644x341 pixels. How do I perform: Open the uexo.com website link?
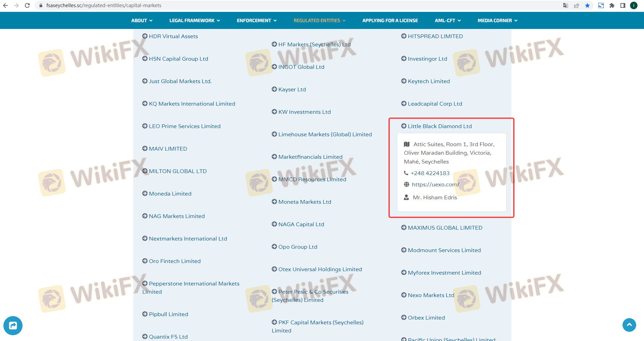click(x=435, y=184)
